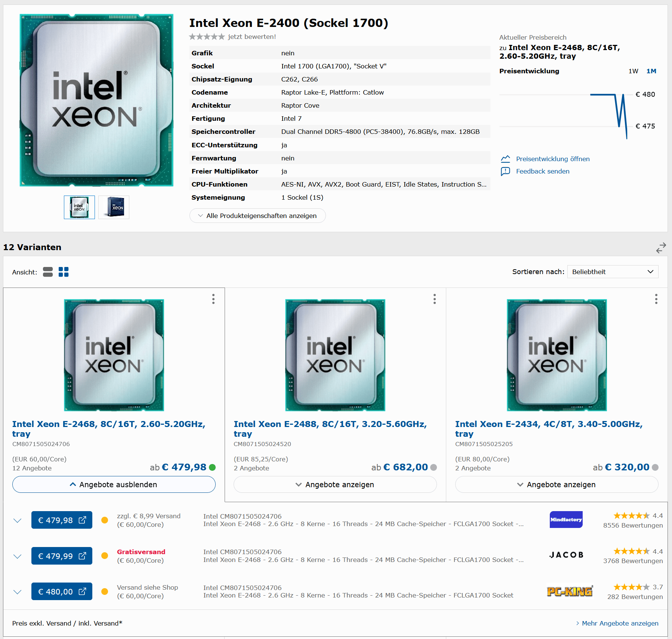Click Mindfactory shop logo
The image size is (672, 639).
(566, 520)
